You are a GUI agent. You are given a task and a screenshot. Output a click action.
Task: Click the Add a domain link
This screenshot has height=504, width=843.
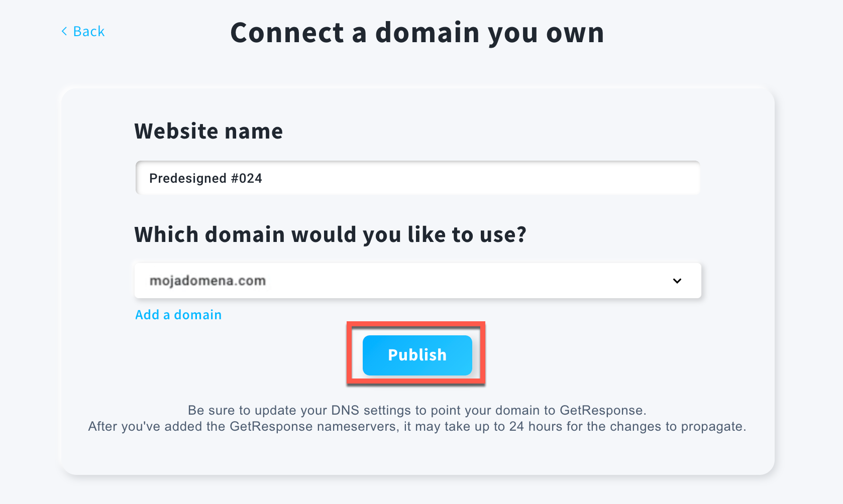[x=178, y=315]
